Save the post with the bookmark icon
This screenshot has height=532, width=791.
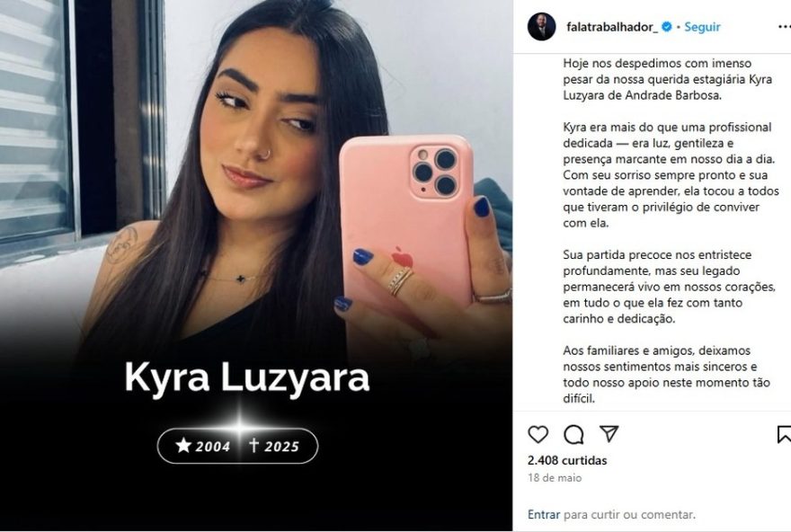point(784,434)
